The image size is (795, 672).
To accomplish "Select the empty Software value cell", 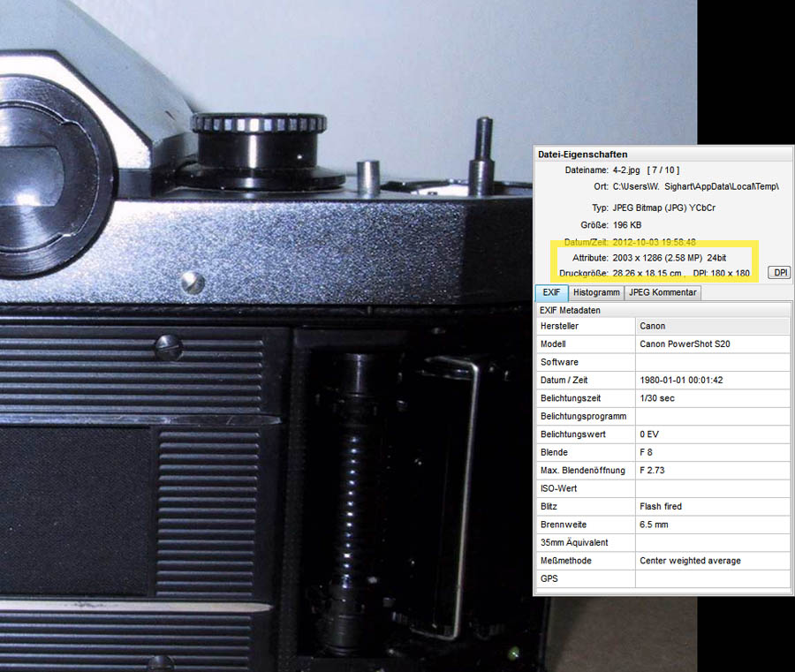I will pyautogui.click(x=711, y=362).
